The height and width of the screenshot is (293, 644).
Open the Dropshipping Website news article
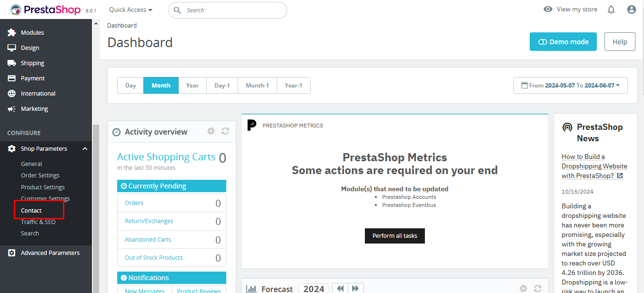[594, 166]
